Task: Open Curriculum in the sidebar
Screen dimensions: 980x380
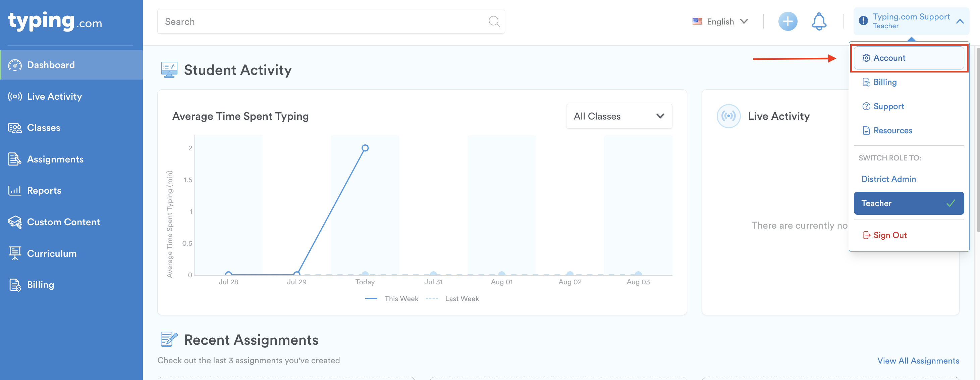Action: 51,253
